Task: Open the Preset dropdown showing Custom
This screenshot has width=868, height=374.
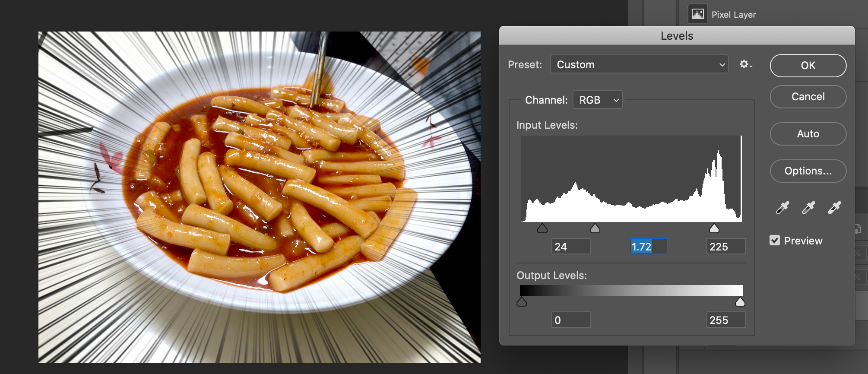Action: click(640, 64)
